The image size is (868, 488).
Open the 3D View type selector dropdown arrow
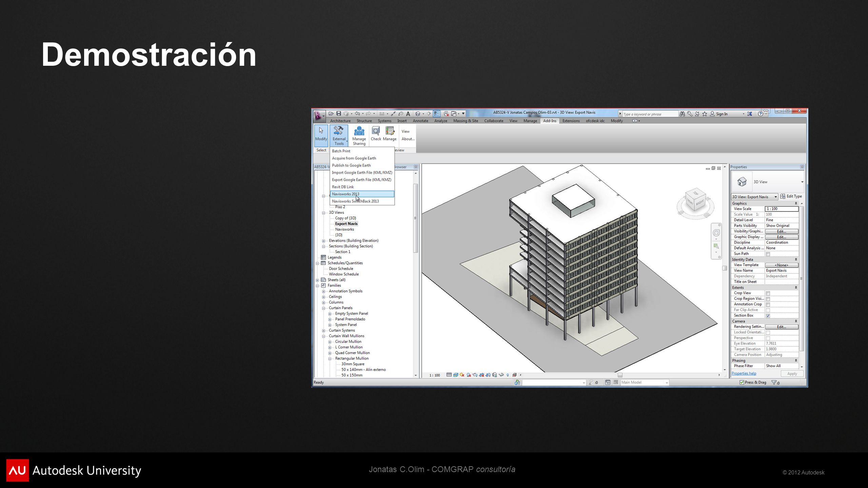(x=802, y=182)
